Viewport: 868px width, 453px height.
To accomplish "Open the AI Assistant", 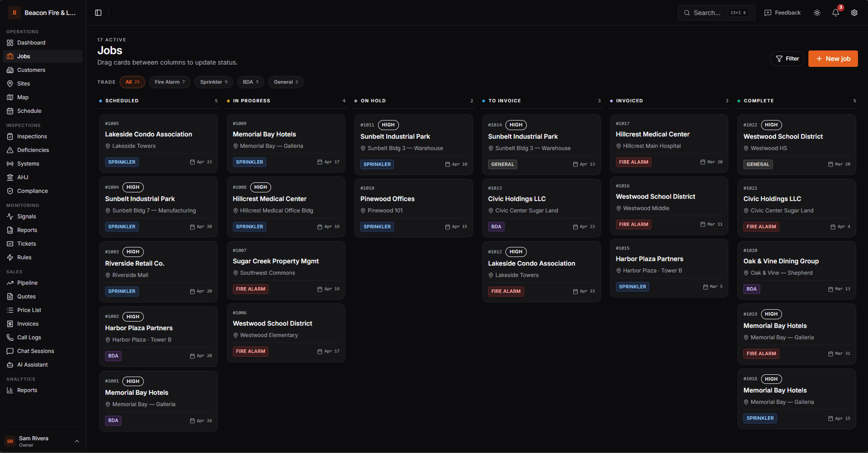I will pos(32,364).
